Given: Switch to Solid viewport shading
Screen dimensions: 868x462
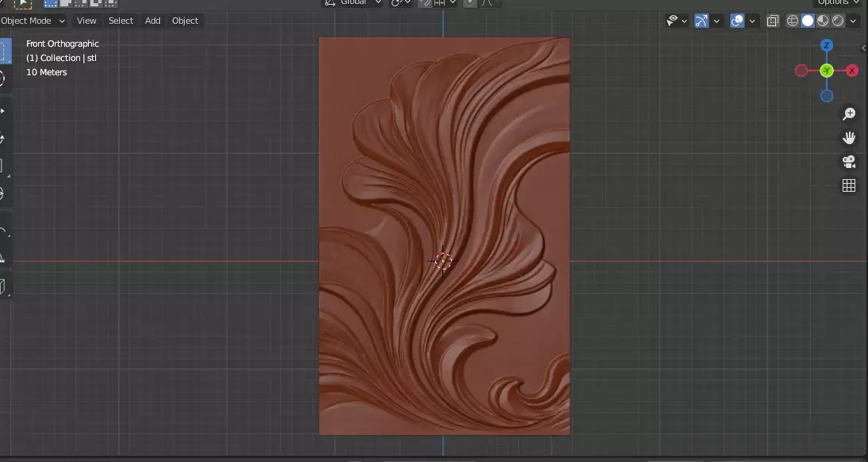Looking at the screenshot, I should (x=808, y=21).
